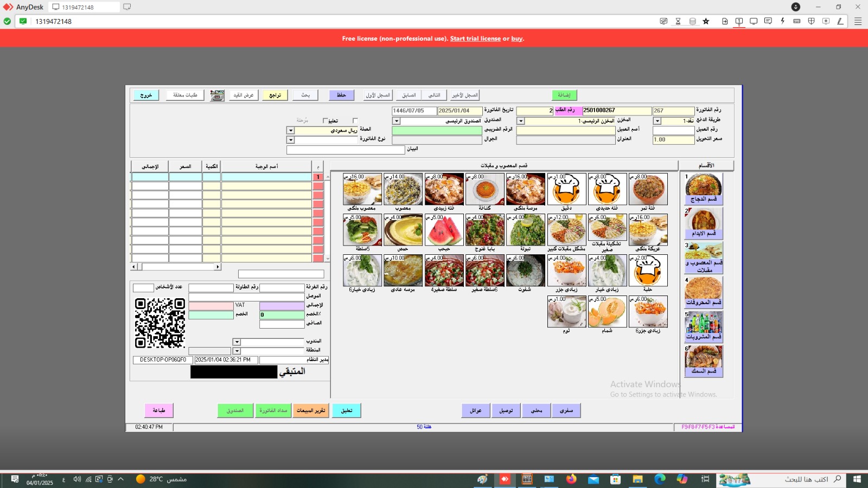Add the watermelon (حبحب) item
Screen dimensions: 868x488
(444, 230)
